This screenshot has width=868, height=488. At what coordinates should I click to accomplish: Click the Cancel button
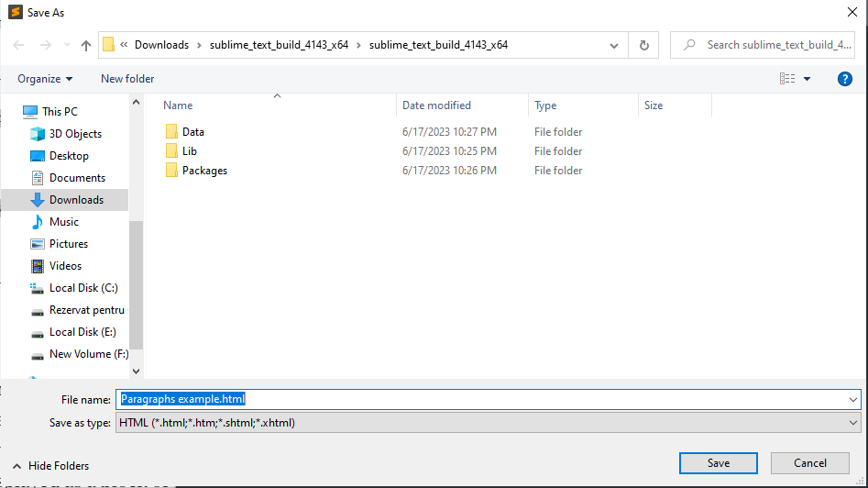pos(810,463)
